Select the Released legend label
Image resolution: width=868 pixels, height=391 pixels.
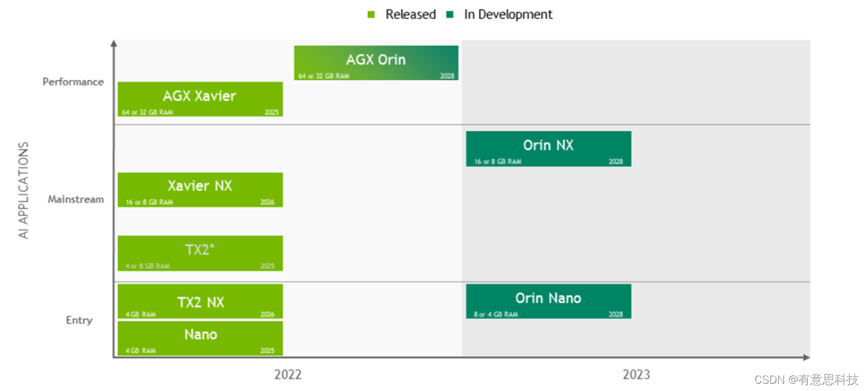(x=411, y=14)
